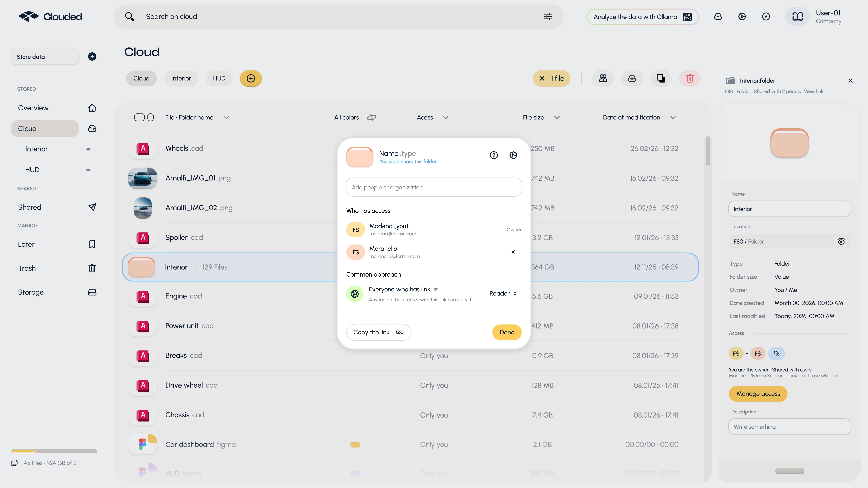This screenshot has width=868, height=488.
Task: Click the cloud sync status icon in header
Action: (x=718, y=16)
